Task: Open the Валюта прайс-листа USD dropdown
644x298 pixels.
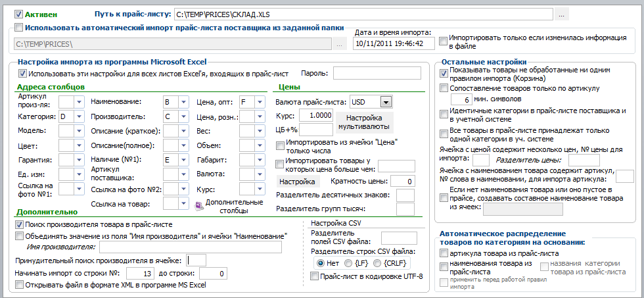Action: (386, 101)
